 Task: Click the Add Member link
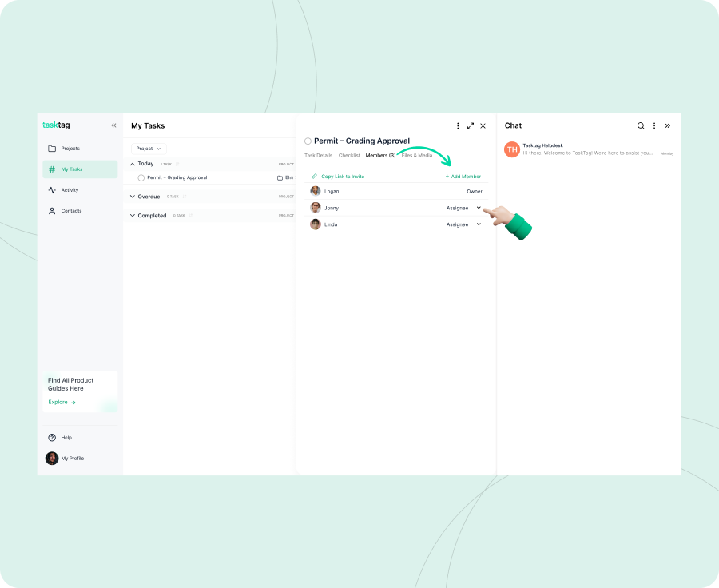tap(463, 176)
